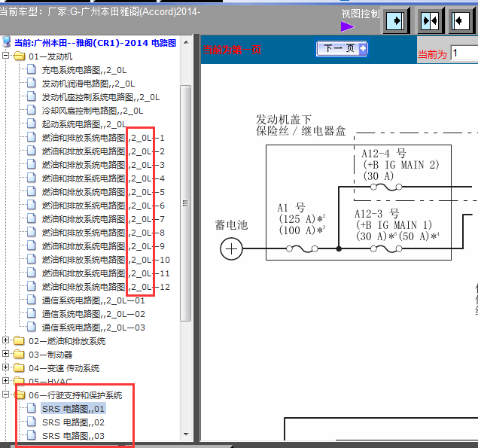Click the 当前为第一页 status text
The width and height of the screenshot is (478, 448).
pos(232,50)
